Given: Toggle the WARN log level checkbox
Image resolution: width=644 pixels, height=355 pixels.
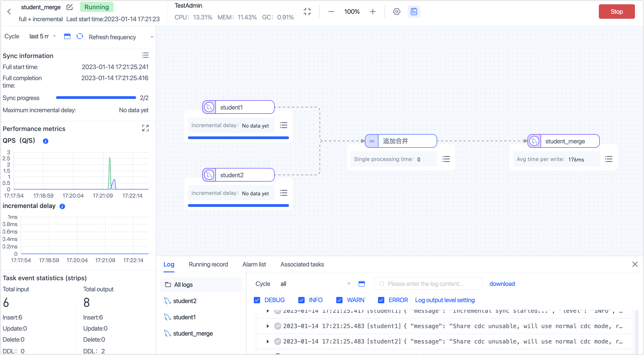Looking at the screenshot, I should (x=339, y=300).
